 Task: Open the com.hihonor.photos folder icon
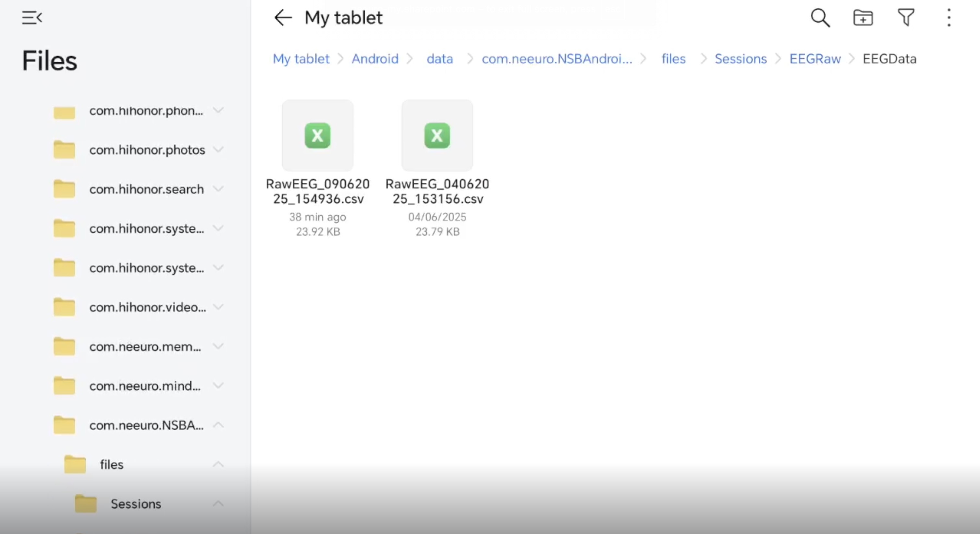[64, 150]
